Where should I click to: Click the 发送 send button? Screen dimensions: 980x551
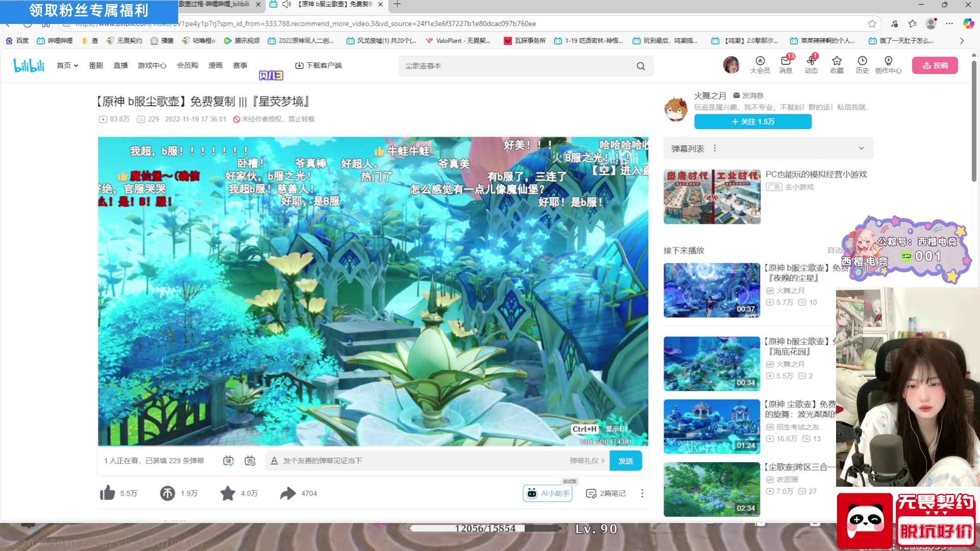point(626,461)
